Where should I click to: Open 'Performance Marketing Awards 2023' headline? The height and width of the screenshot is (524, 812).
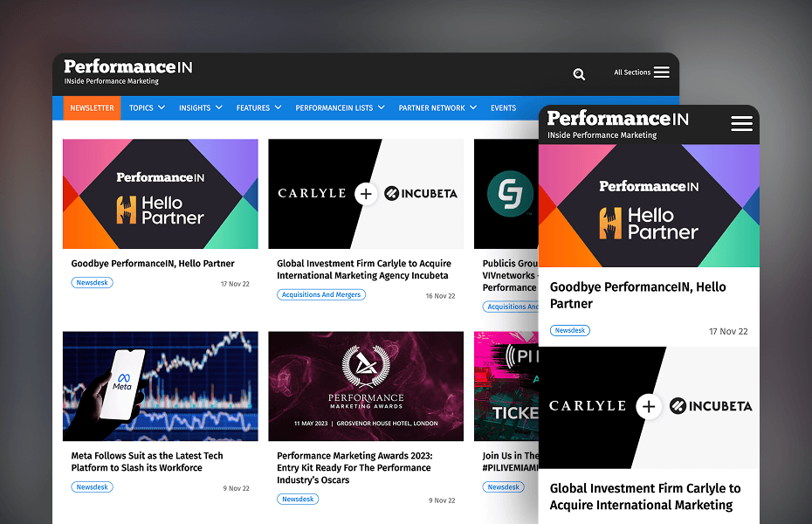click(x=354, y=467)
